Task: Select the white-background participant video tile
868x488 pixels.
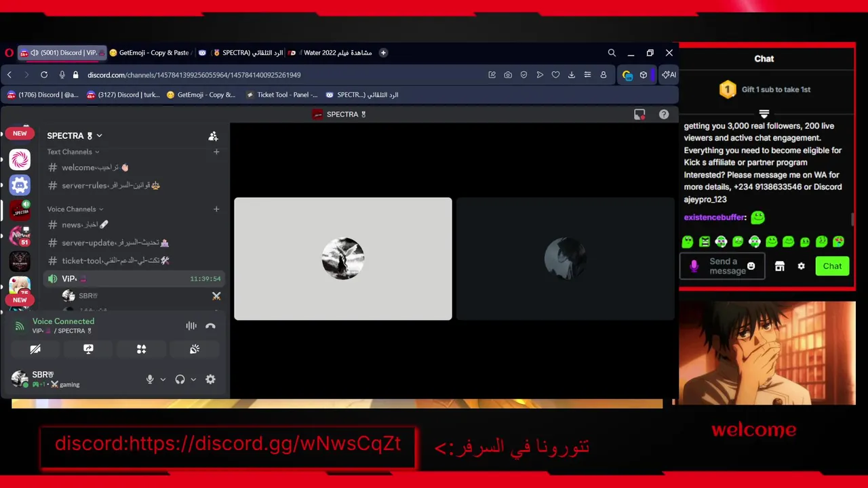Action: tap(343, 258)
